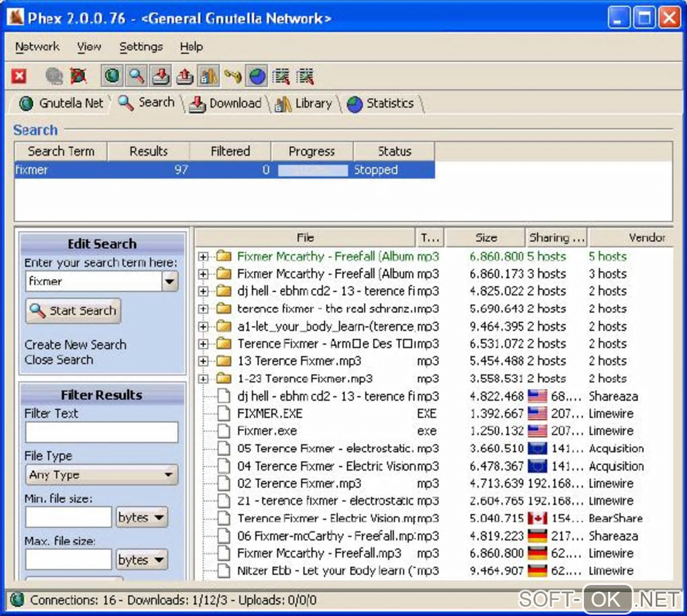
Task: Click the grey connect network toolbar icon
Action: pyautogui.click(x=54, y=77)
